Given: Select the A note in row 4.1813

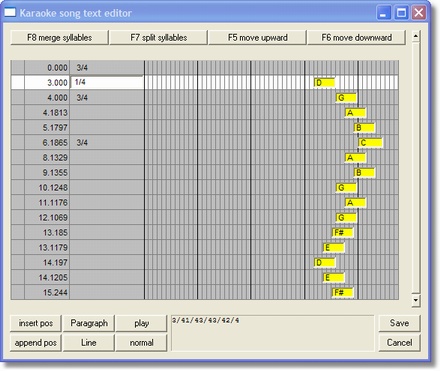Looking at the screenshot, I should click(355, 113).
